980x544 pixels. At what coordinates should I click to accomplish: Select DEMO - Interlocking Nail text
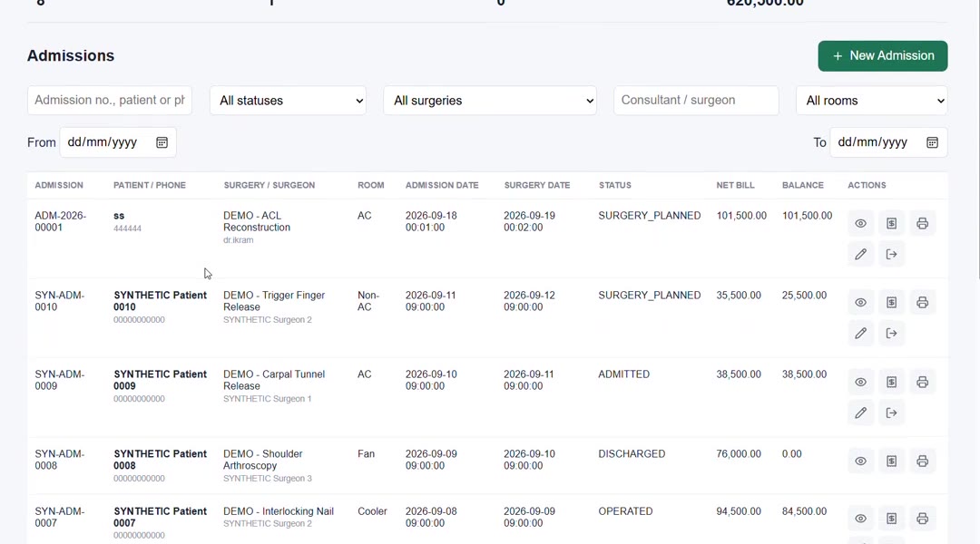coord(279,510)
